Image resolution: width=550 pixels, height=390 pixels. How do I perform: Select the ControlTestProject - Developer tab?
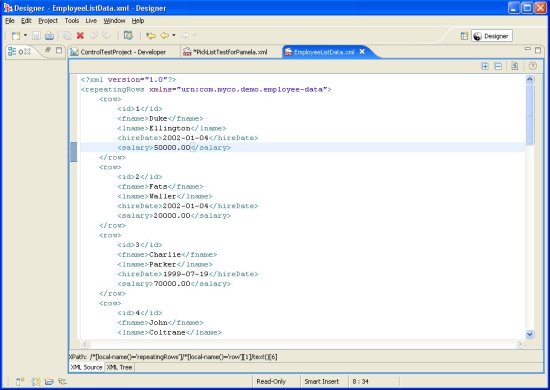(x=118, y=52)
